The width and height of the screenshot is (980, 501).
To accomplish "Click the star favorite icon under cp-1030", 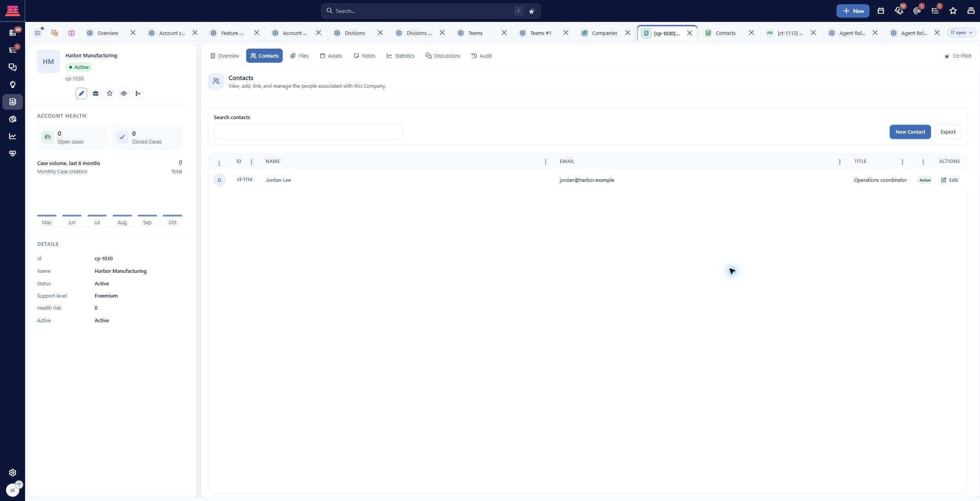I will 110,93.
